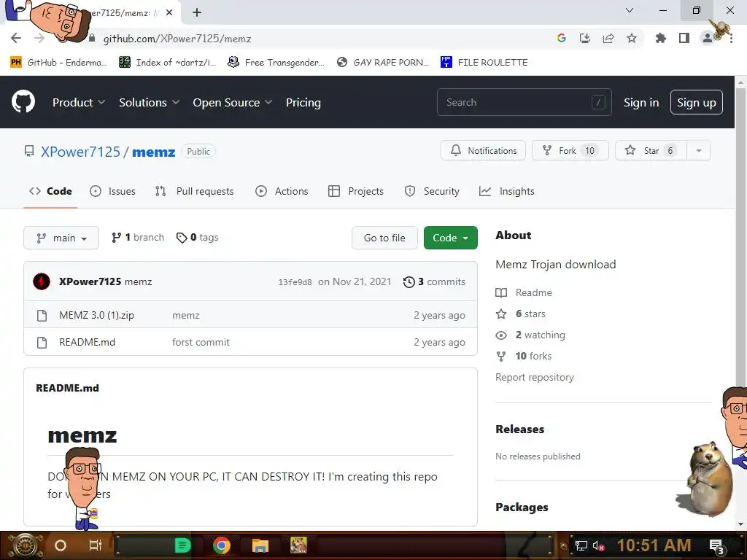The image size is (747, 560).
Task: Expand the Product menu
Action: [79, 102]
